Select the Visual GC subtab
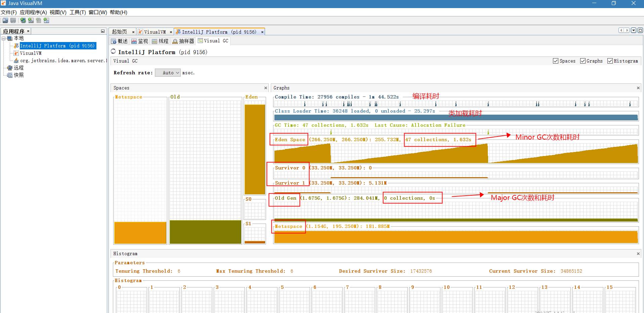The image size is (644, 313). point(213,41)
